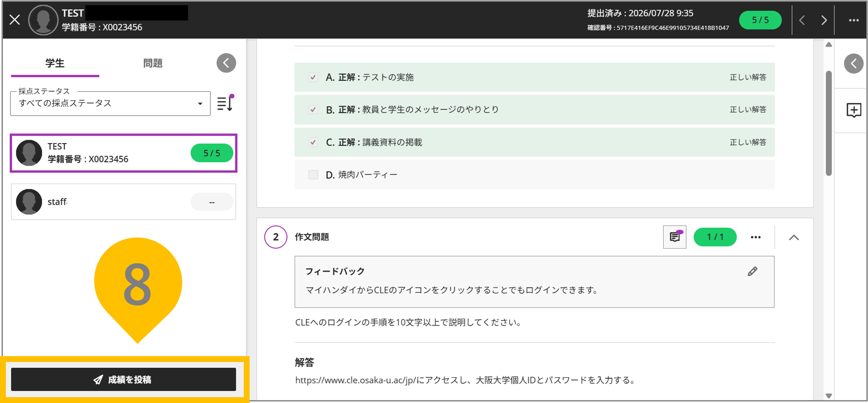
Task: Toggle checkbox D 焼肉パーティー
Action: pos(313,175)
